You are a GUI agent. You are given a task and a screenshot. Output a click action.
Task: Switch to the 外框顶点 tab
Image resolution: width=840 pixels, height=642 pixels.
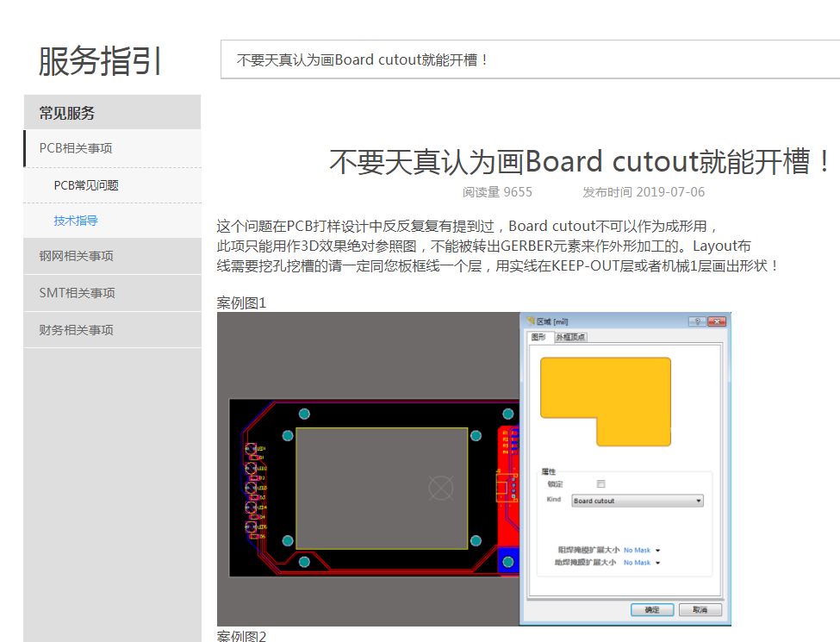pos(570,337)
